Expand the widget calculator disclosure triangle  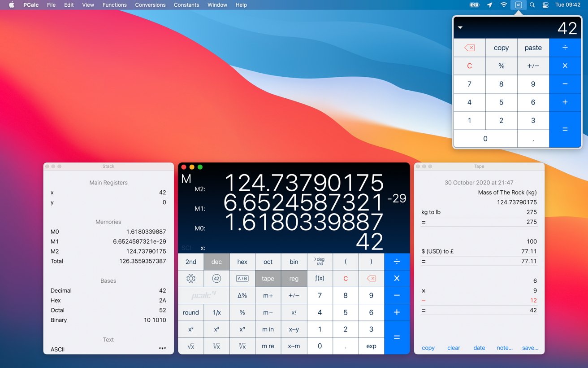(460, 27)
